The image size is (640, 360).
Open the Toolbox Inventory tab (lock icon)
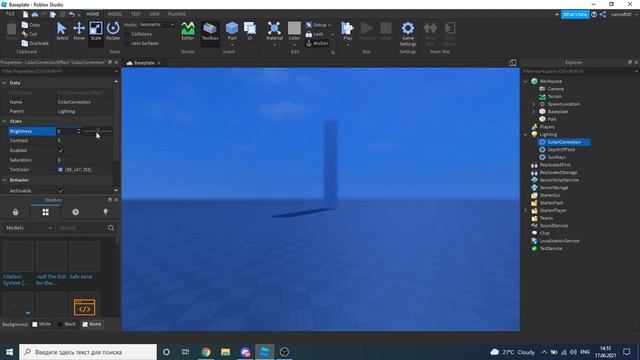16,212
